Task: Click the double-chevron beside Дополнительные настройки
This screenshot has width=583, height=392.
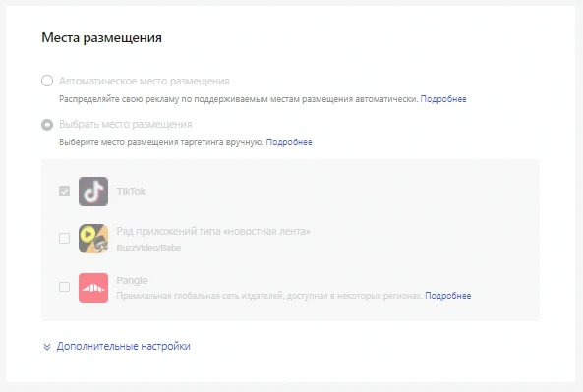Action: (x=47, y=347)
